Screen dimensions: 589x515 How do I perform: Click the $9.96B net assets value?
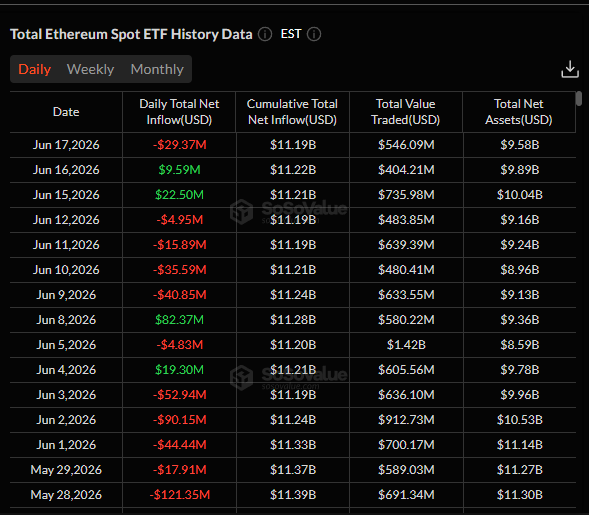point(520,395)
